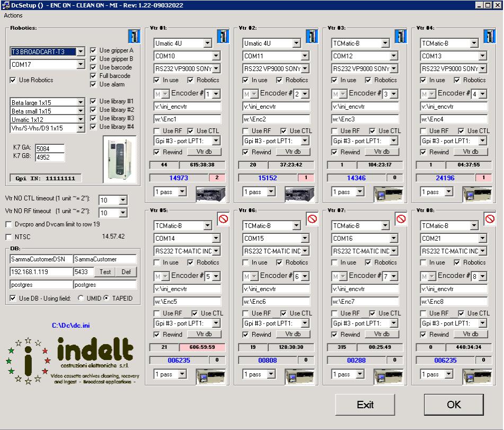504x430 pixels.
Task: Open the 1 pass dropdown in Vtr #6
Action: click(271, 374)
